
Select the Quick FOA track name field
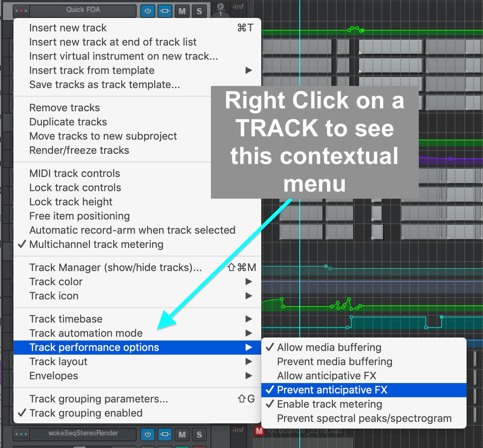tap(83, 10)
